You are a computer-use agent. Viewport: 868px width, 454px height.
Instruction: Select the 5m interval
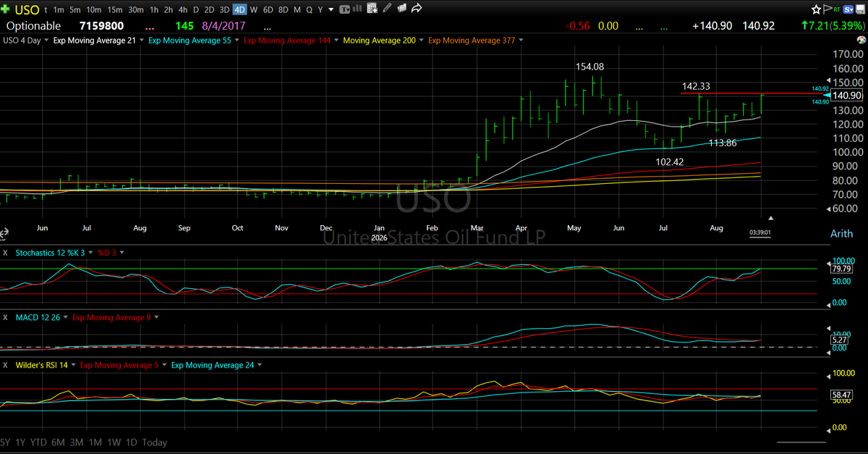tap(75, 9)
